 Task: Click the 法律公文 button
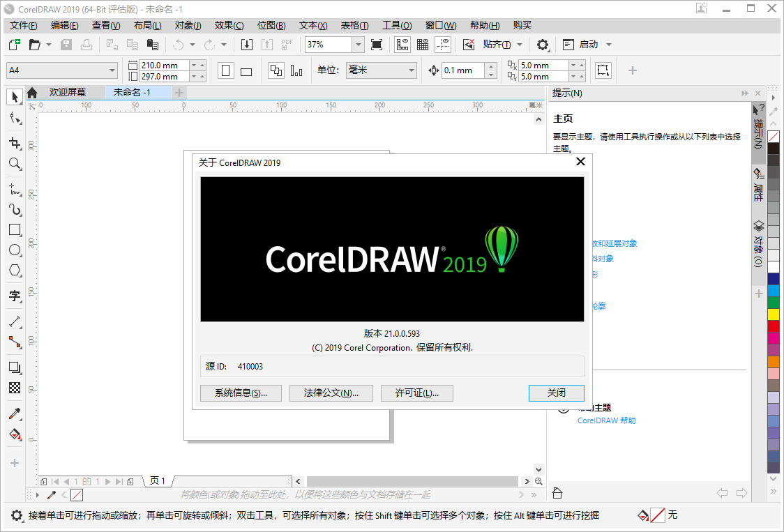331,393
